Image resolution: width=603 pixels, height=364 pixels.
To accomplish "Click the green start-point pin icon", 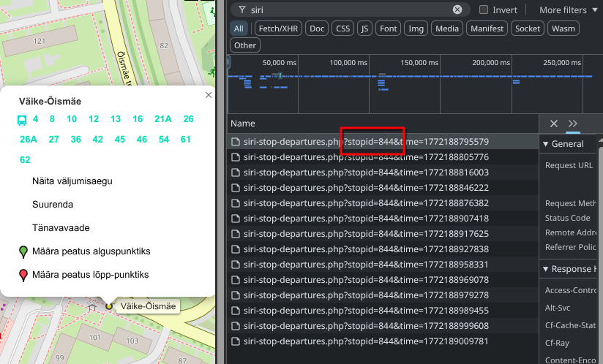I will [x=23, y=252].
